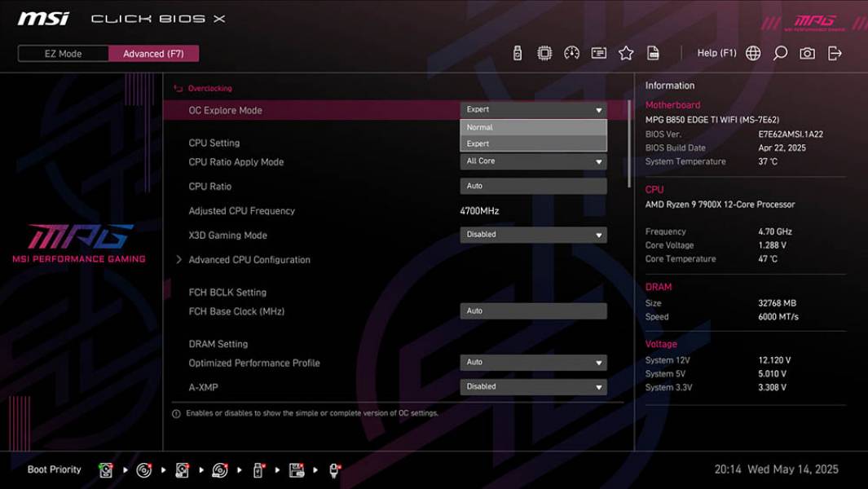Select USB floppy boot device icon
Viewport: 868px width, 489px height.
(297, 470)
